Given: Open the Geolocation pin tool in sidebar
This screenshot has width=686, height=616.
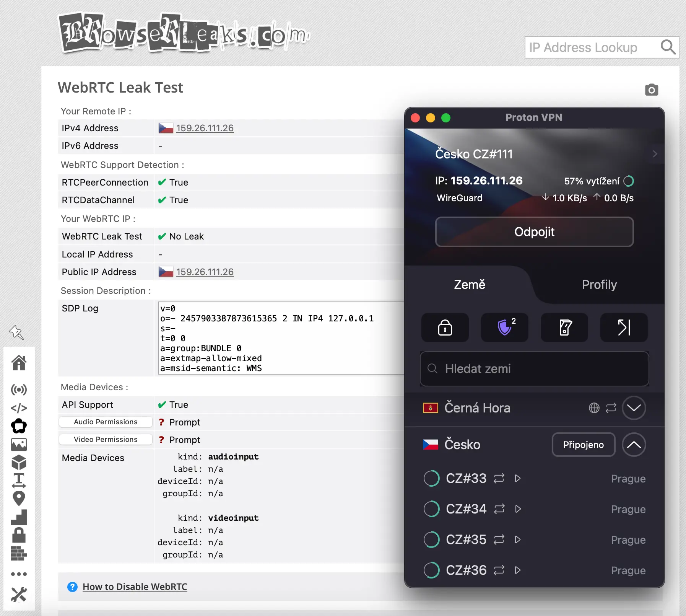Looking at the screenshot, I should pyautogui.click(x=20, y=497).
